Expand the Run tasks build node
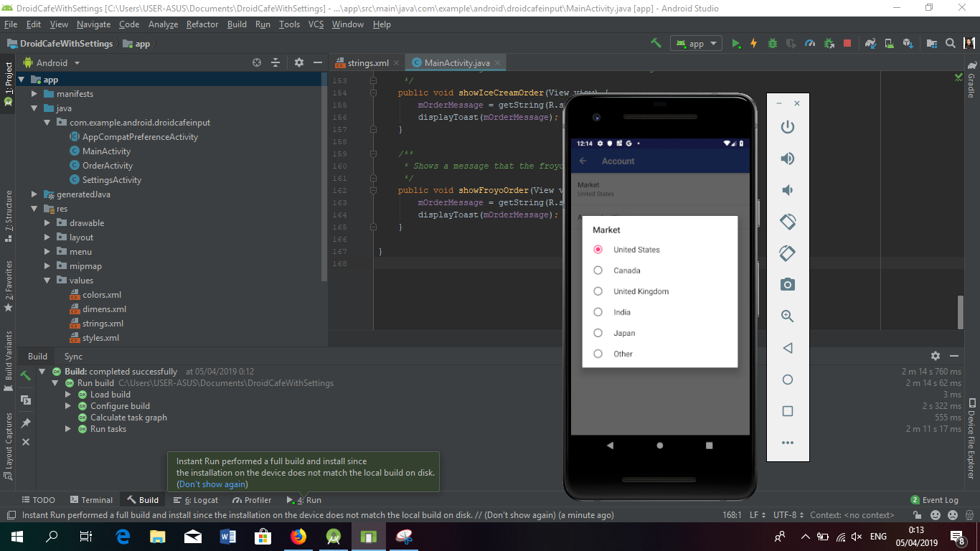 coord(68,428)
